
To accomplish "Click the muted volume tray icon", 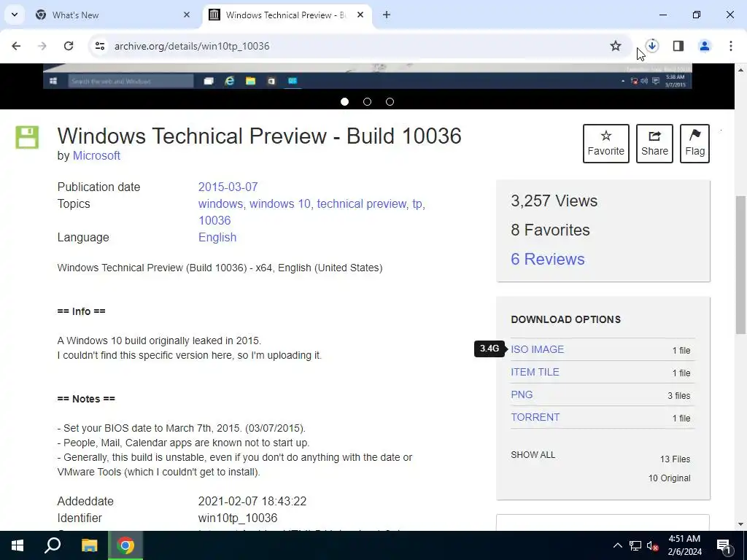I will coord(653,545).
